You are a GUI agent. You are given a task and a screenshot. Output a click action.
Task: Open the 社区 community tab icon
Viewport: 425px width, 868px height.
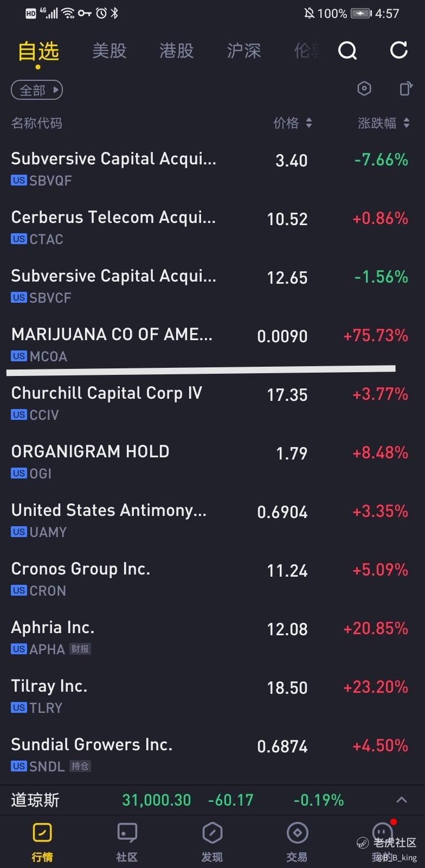pyautogui.click(x=127, y=841)
